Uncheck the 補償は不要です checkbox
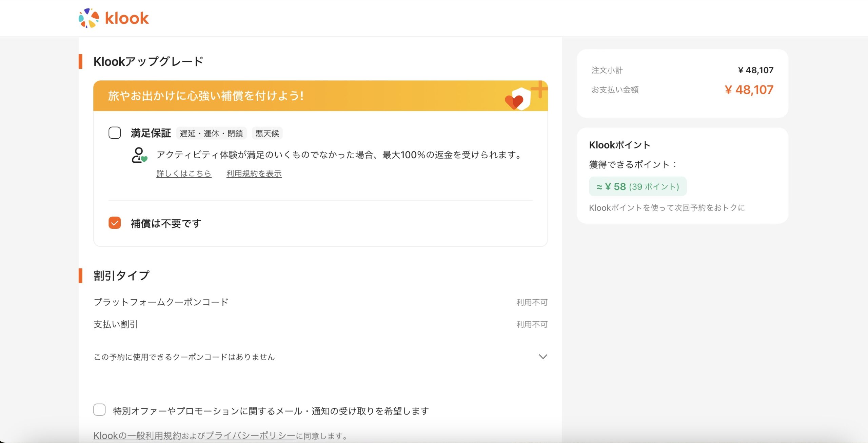This screenshot has height=443, width=868. pyautogui.click(x=115, y=223)
